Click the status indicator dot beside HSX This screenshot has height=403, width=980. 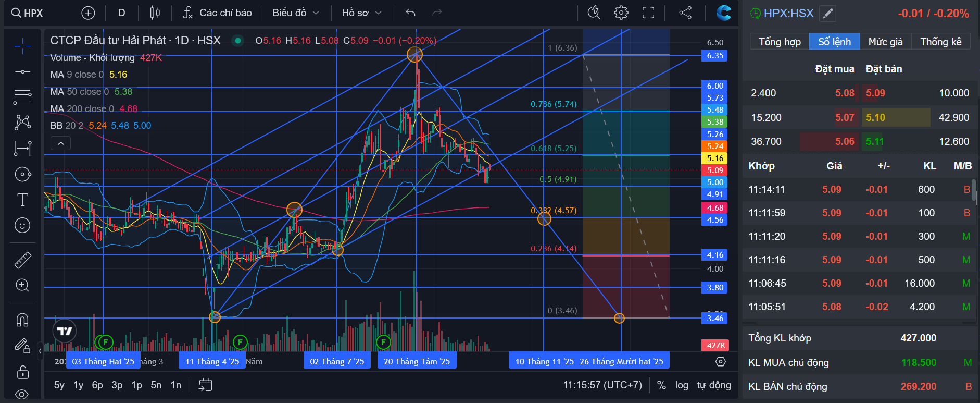tap(238, 40)
